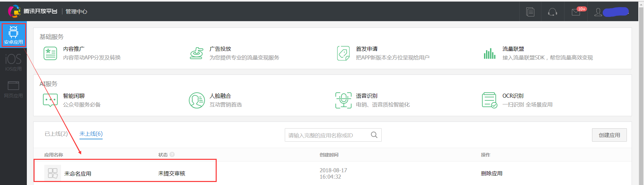Click the 智能闲聊 chat bubble icon

coord(50,100)
